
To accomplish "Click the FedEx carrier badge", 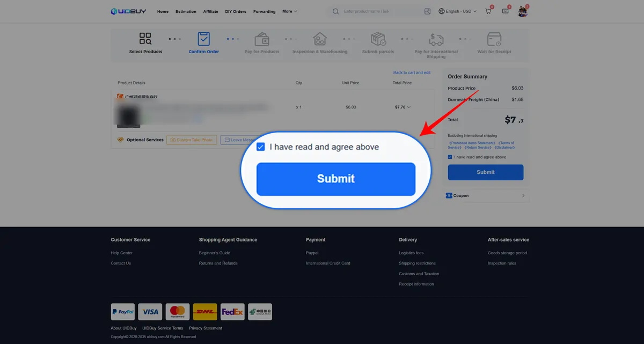I will tap(232, 312).
